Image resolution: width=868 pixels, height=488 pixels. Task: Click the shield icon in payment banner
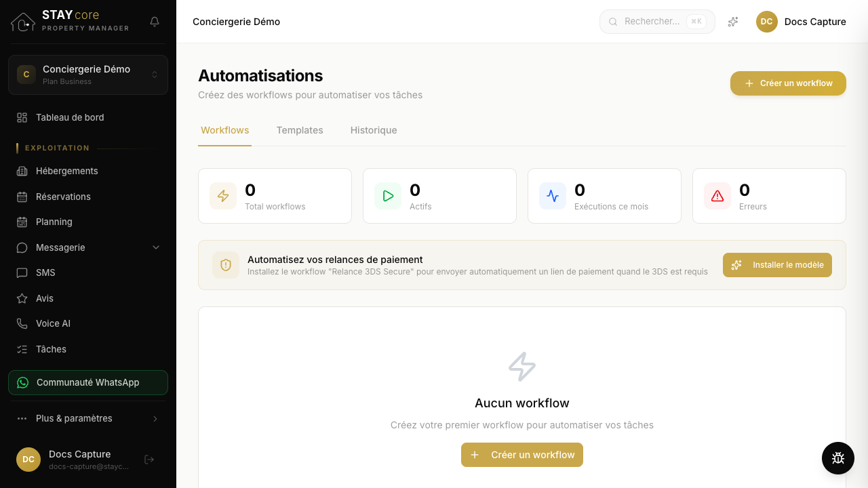(x=226, y=265)
